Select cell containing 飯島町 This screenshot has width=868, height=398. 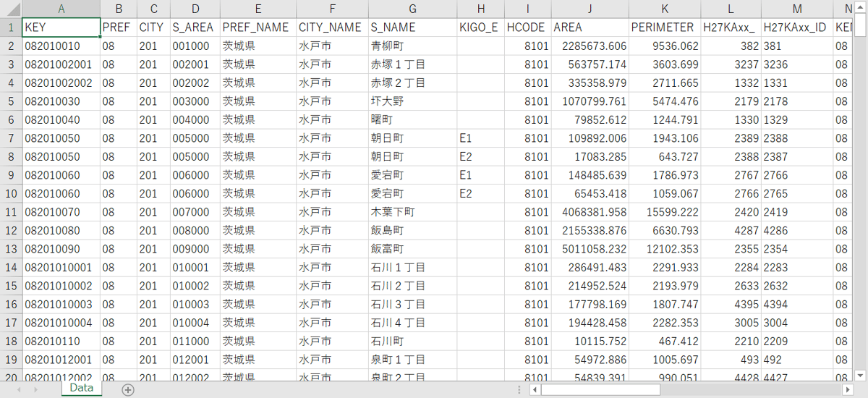coord(412,231)
